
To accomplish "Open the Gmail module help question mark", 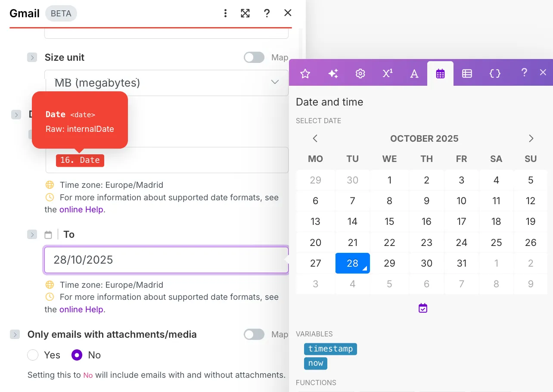I will (267, 13).
